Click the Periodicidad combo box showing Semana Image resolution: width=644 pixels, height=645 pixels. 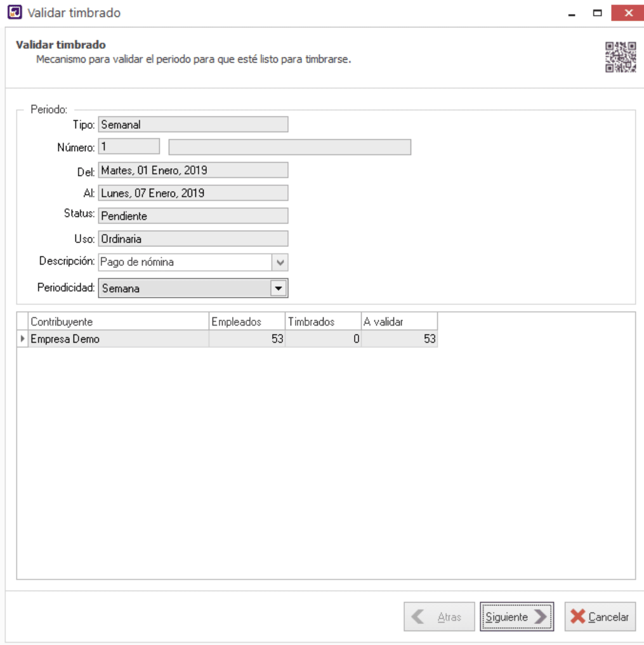pos(184,288)
